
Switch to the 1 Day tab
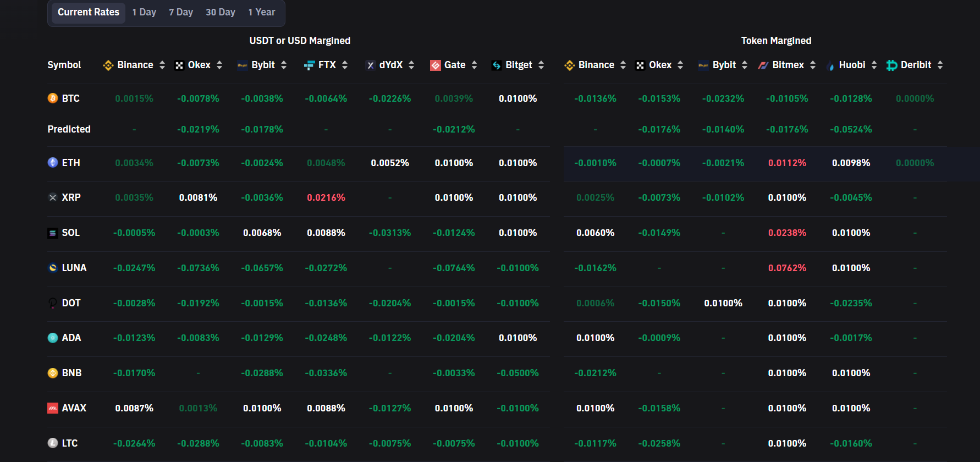click(x=144, y=12)
